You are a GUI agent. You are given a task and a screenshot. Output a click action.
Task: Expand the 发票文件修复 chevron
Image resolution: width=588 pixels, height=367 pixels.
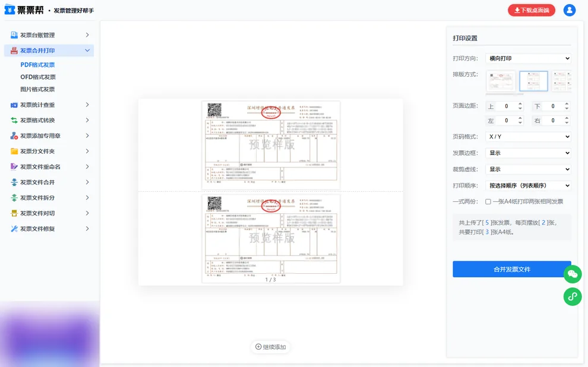(87, 229)
